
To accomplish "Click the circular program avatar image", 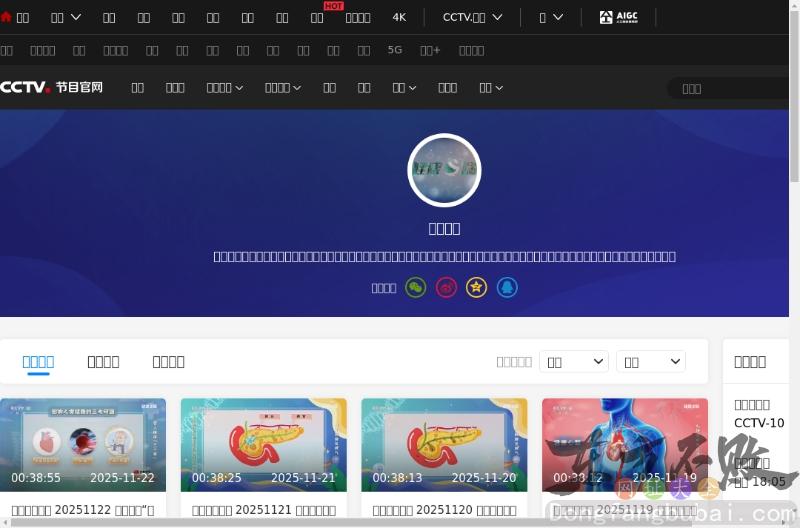I will click(x=445, y=170).
